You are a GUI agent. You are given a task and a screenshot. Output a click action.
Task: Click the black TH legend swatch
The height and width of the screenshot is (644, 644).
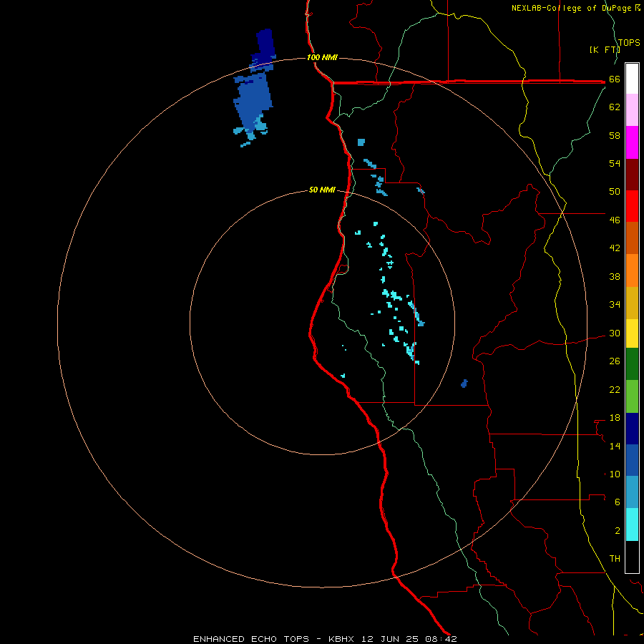coord(632,557)
